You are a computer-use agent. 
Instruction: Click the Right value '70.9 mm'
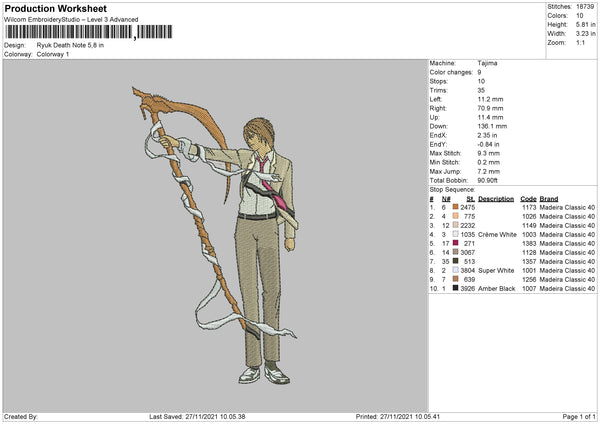(x=490, y=108)
